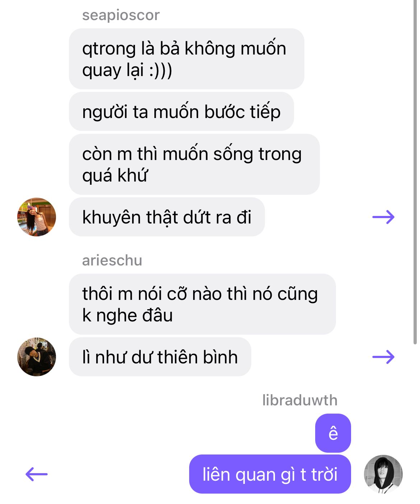Click the ':)))' emoticon text in first message
The width and height of the screenshot is (420, 504).
click(x=161, y=70)
